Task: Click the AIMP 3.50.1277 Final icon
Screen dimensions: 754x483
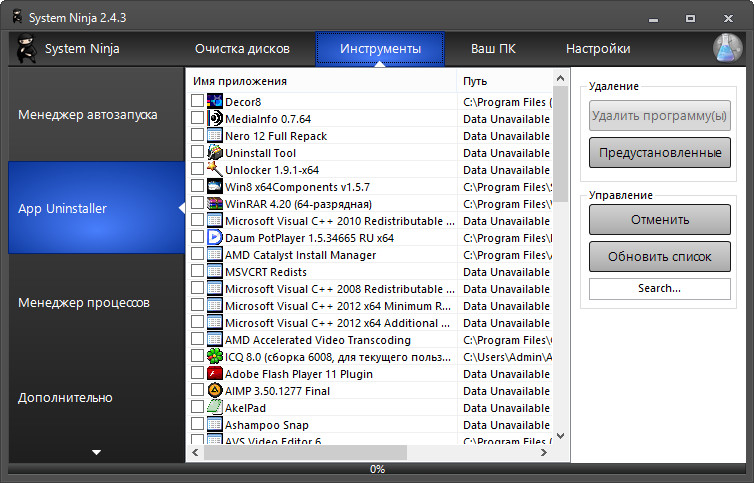Action: coord(214,391)
